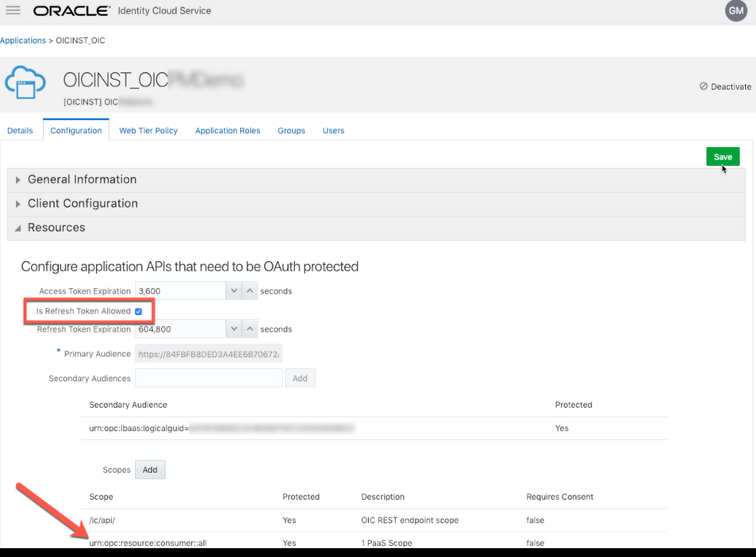Screen dimensions: 756x557
Task: Collapse the Resources section
Action: (376, 228)
